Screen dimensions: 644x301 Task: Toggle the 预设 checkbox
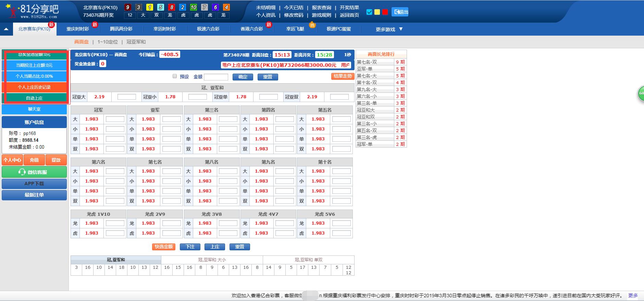(x=175, y=76)
